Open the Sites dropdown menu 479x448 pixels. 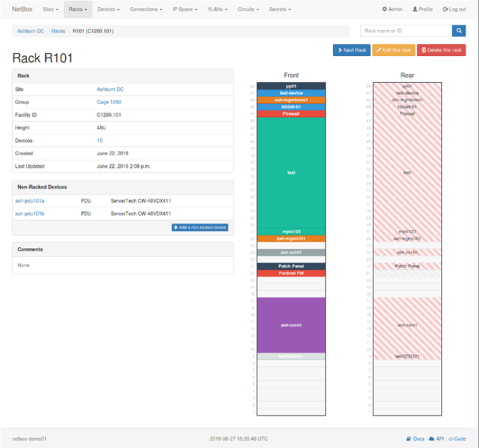coord(50,9)
